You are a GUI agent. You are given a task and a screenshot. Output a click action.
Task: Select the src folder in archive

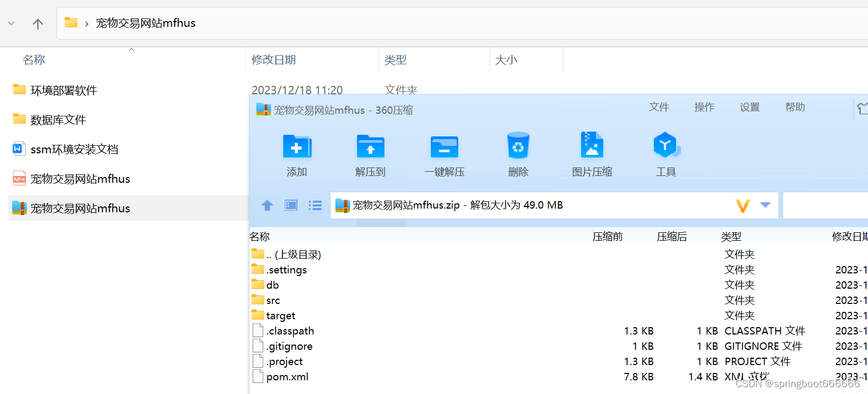266,300
